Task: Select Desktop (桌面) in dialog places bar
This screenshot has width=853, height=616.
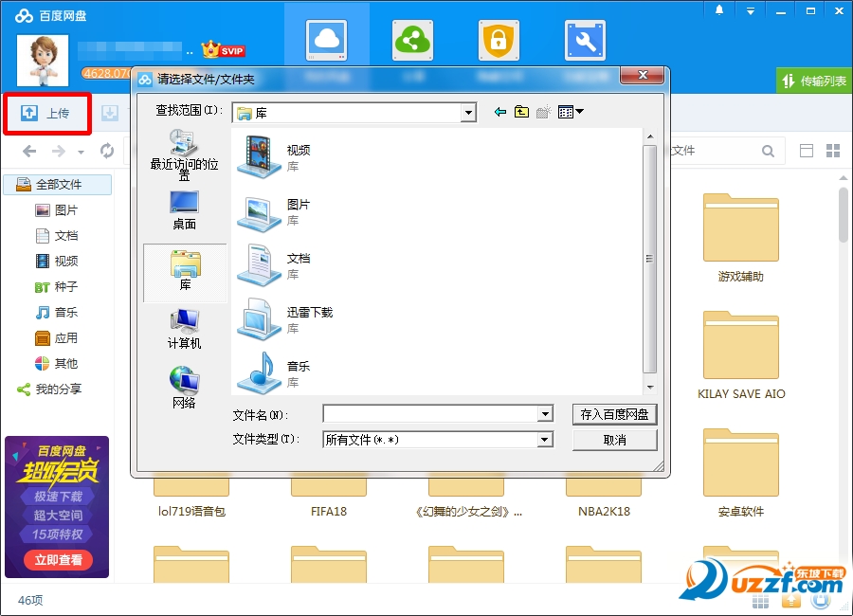Action: coord(185,210)
